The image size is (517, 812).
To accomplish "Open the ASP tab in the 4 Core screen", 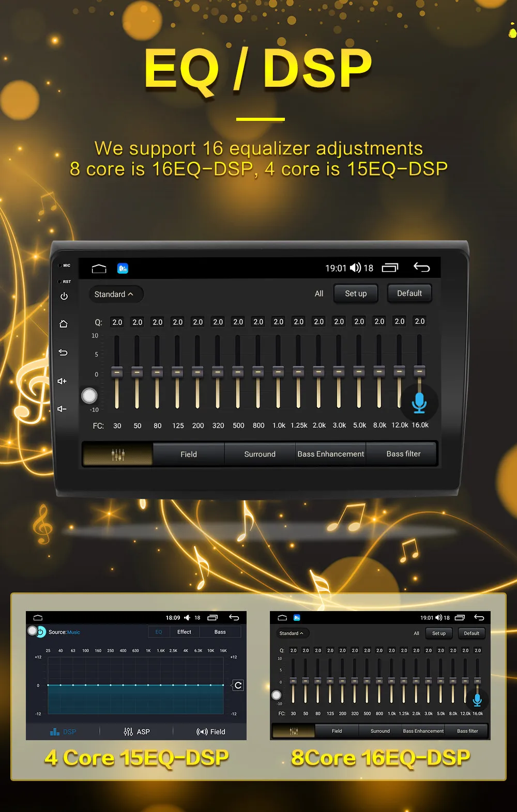I will (x=137, y=732).
